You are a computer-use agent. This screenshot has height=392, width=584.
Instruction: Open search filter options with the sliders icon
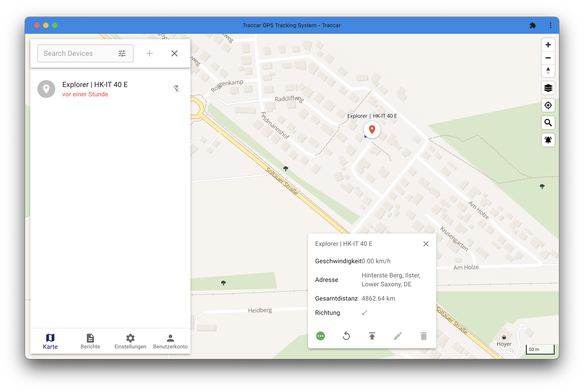click(x=122, y=53)
